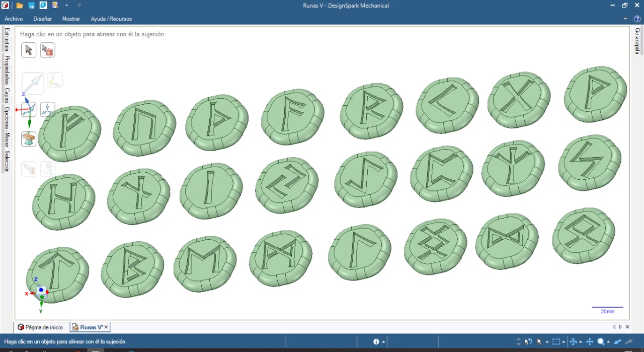
Task: Open the Diseñar menu
Action: pos(42,19)
